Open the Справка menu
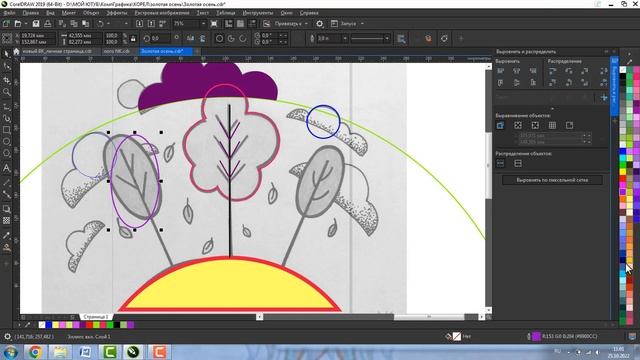Viewport: 640px width, 360px height. click(x=309, y=13)
